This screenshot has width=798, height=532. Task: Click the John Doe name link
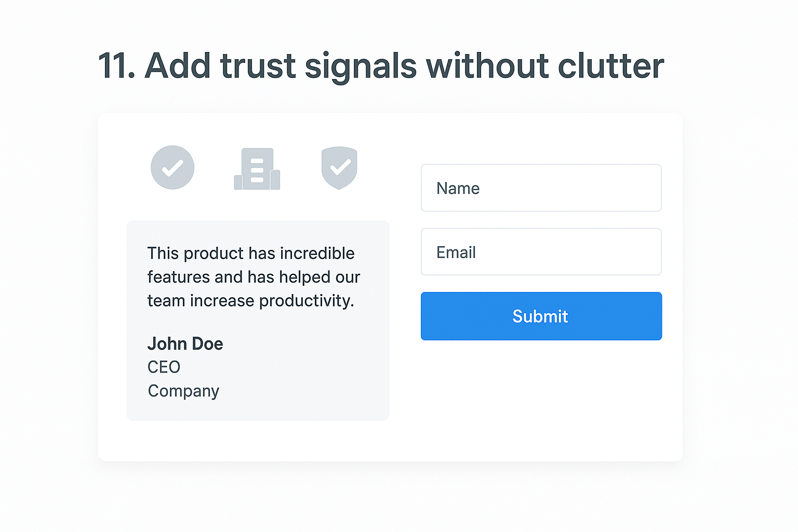tap(185, 343)
